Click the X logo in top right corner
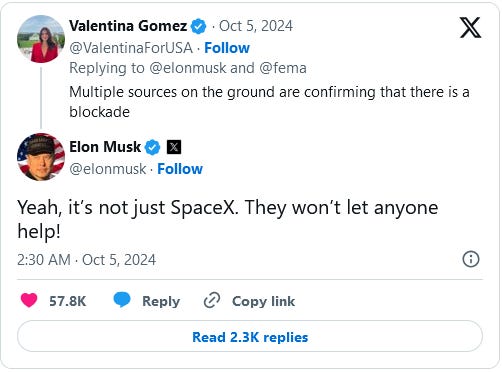The image size is (502, 372). [470, 28]
